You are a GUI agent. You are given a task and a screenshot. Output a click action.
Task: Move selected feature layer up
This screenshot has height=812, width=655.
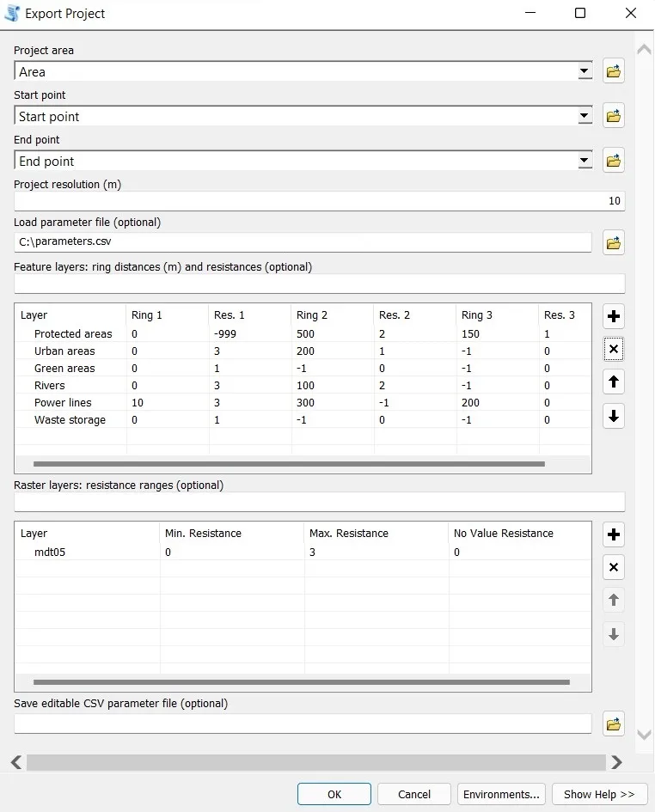coord(613,382)
